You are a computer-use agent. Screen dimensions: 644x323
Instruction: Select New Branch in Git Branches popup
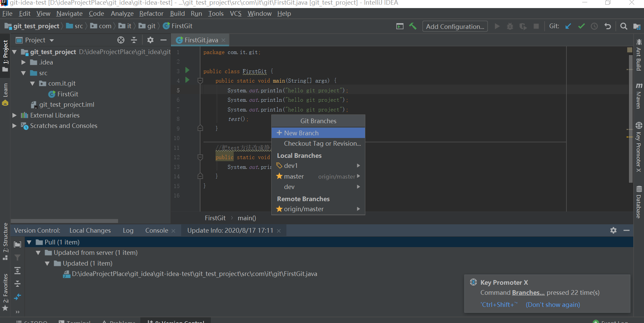[x=318, y=133]
